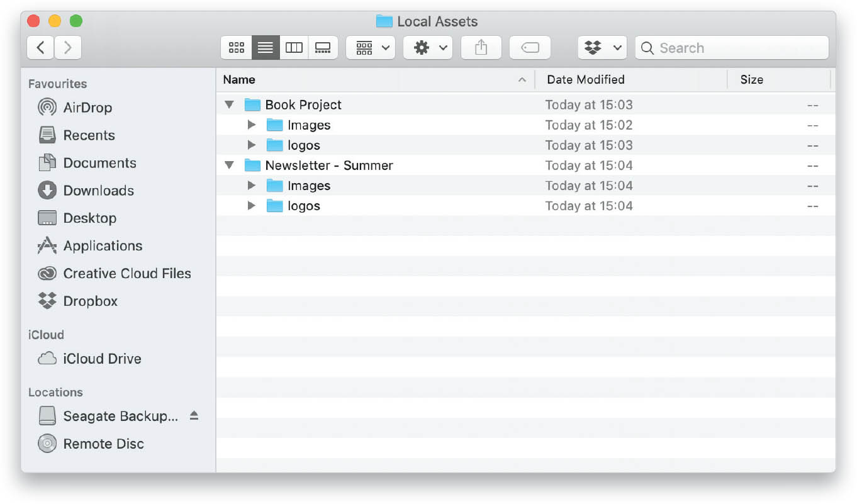Open the Dropbox toolbar dropdown
Image resolution: width=857 pixels, height=504 pixels.
point(602,48)
